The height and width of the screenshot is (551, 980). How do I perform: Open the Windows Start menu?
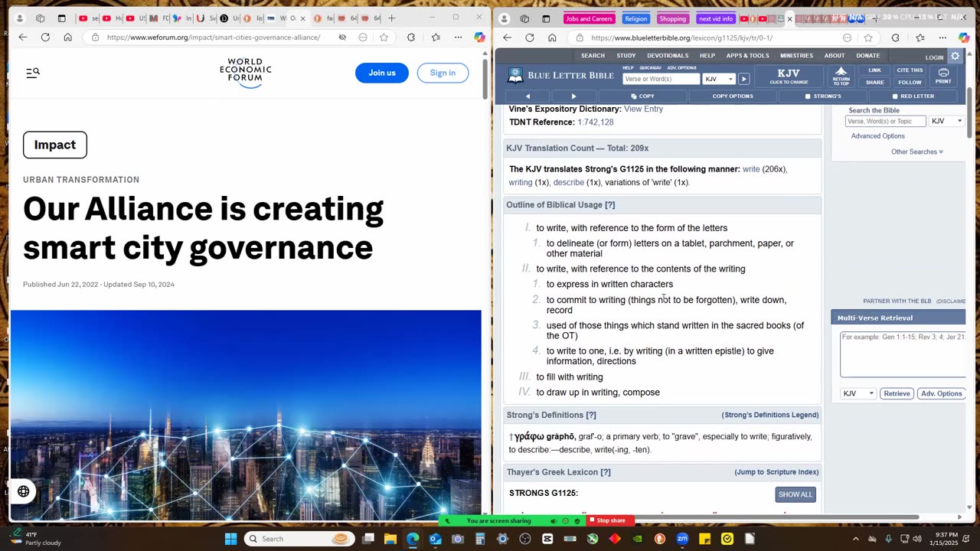230,539
